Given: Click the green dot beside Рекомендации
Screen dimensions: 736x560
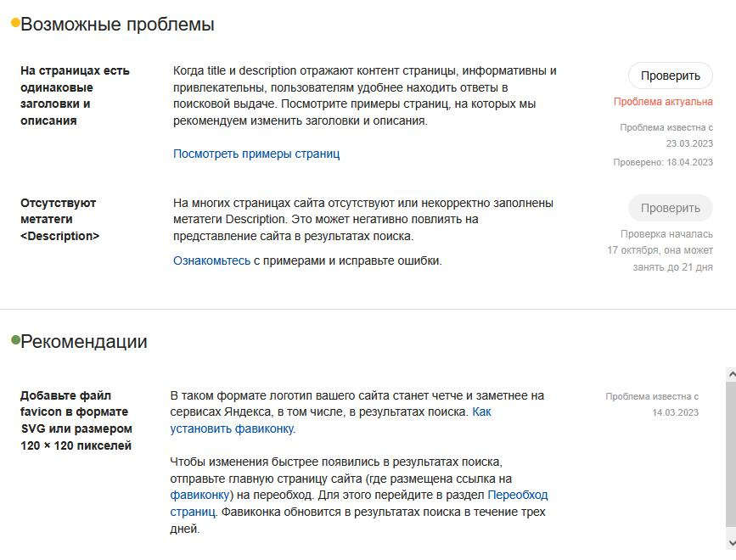Looking at the screenshot, I should tap(14, 340).
